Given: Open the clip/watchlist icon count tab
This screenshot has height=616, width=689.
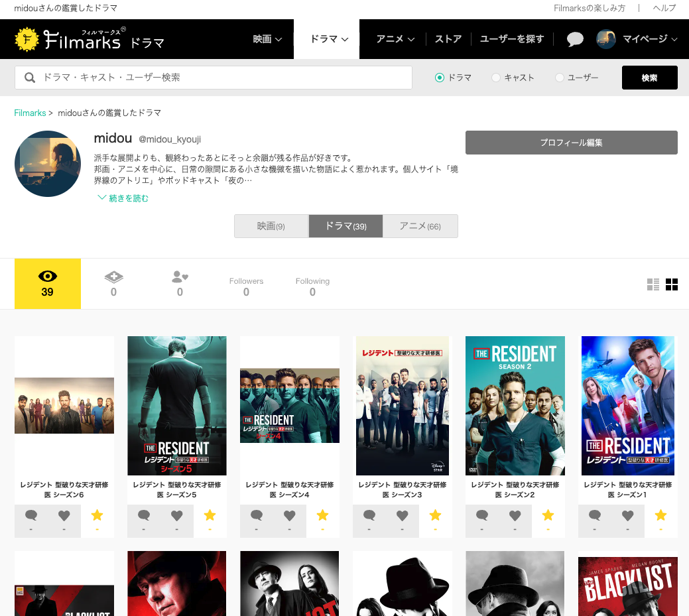Looking at the screenshot, I should (114, 283).
